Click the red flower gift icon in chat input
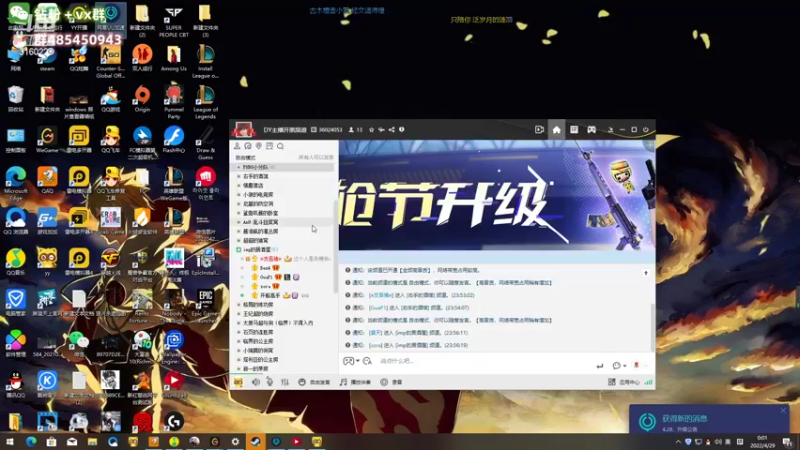Viewport: 800px width, 450px height. point(636,365)
